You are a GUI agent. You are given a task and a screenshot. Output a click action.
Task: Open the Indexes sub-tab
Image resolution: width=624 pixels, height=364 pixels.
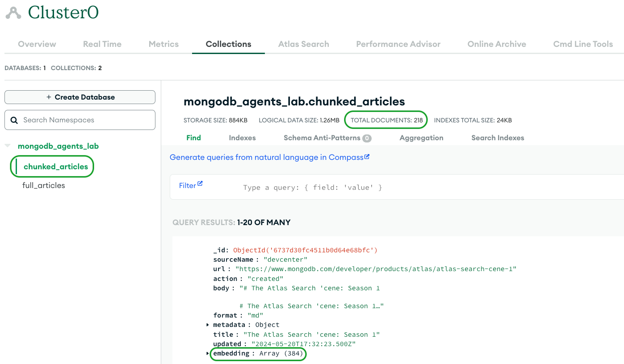242,138
